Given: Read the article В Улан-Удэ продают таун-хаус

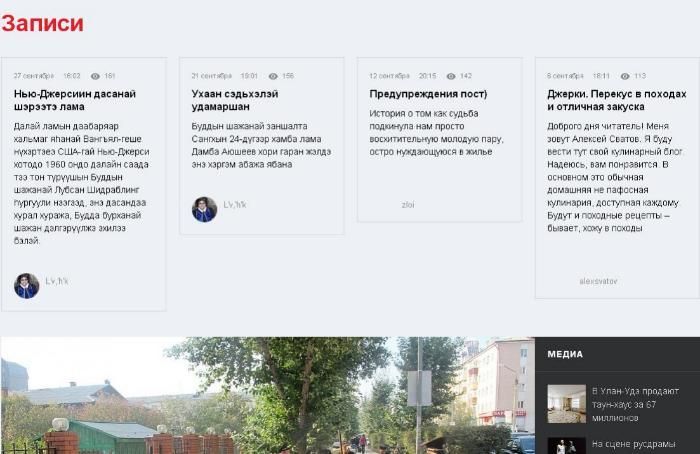Looking at the screenshot, I should 635,404.
